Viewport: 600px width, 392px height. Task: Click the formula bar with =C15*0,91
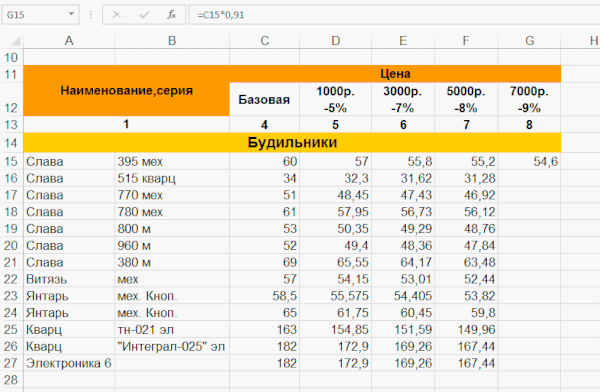pyautogui.click(x=394, y=15)
